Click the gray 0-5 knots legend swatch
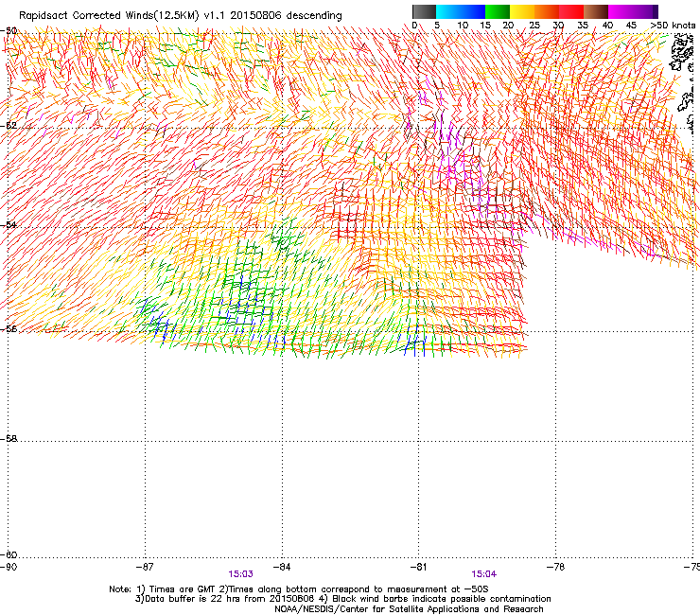Viewport: 700px width, 615px height. coord(424,11)
